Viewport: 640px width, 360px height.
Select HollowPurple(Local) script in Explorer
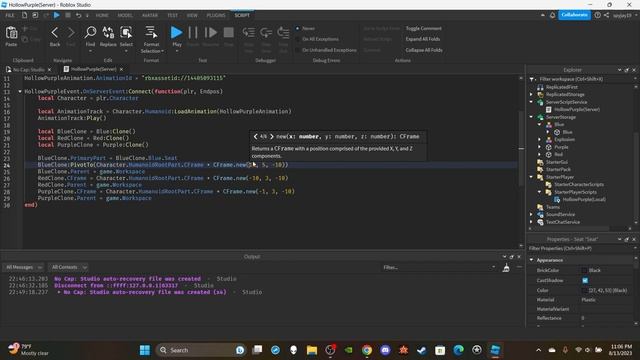tap(584, 199)
